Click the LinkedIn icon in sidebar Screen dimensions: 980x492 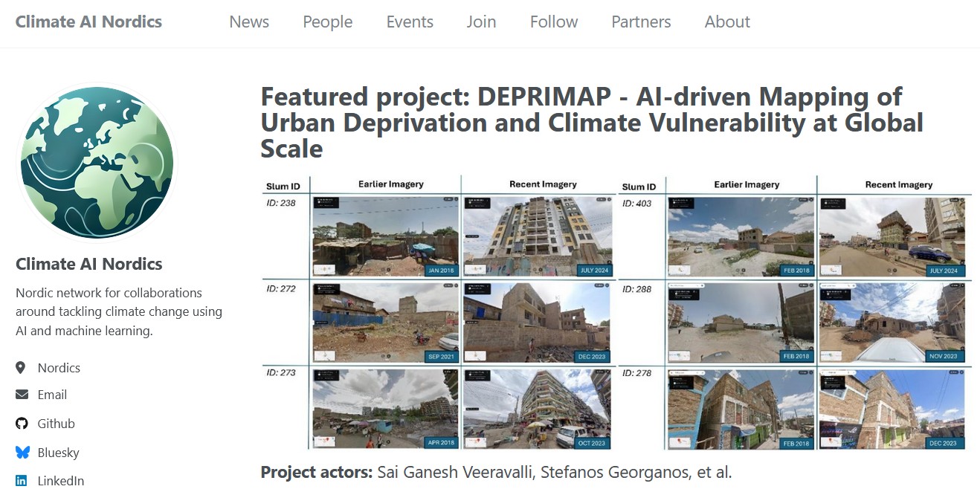point(22,481)
